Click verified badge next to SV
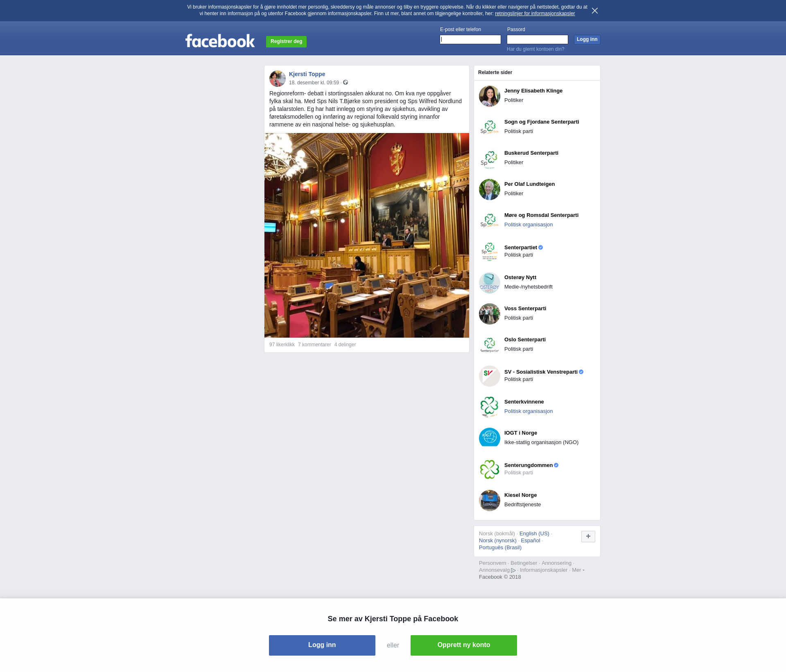Viewport: 786px width, 672px height. tap(581, 372)
